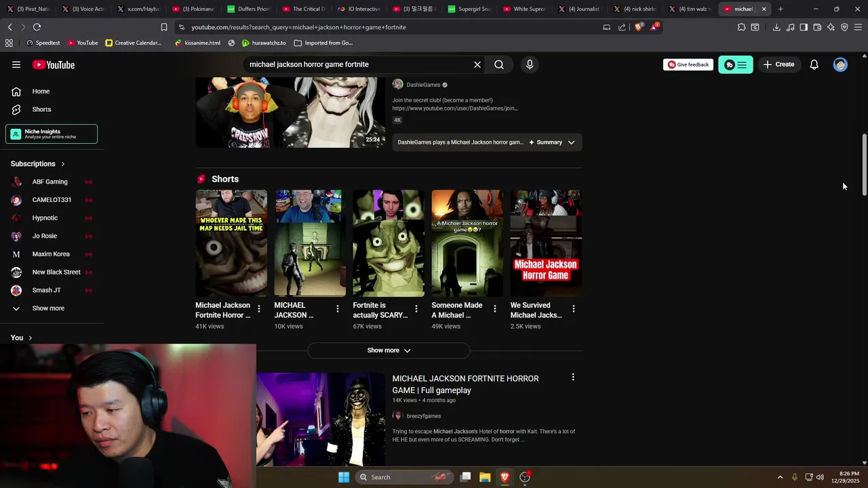Click Show more under Shorts
This screenshot has width=868, height=488.
click(x=389, y=350)
